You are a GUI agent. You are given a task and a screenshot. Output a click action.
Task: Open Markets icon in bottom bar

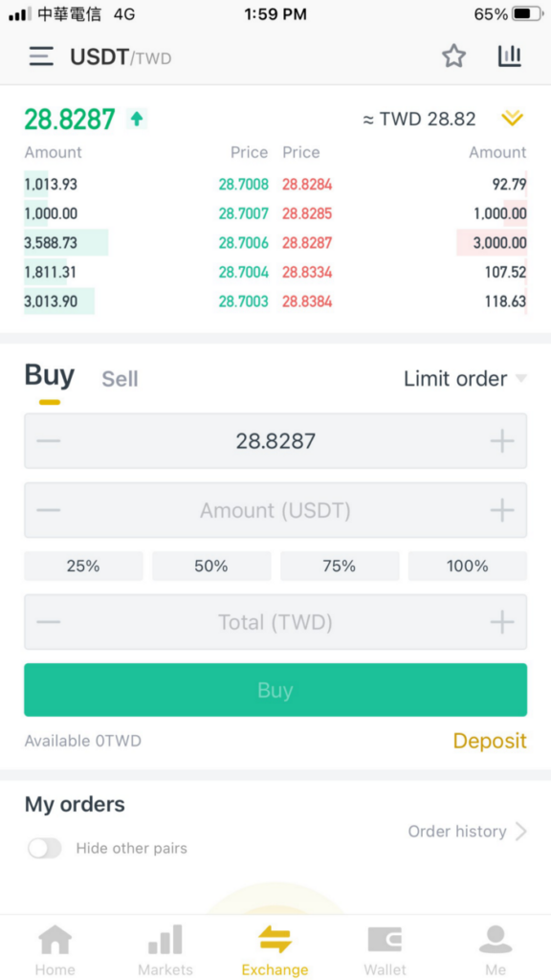tap(165, 940)
